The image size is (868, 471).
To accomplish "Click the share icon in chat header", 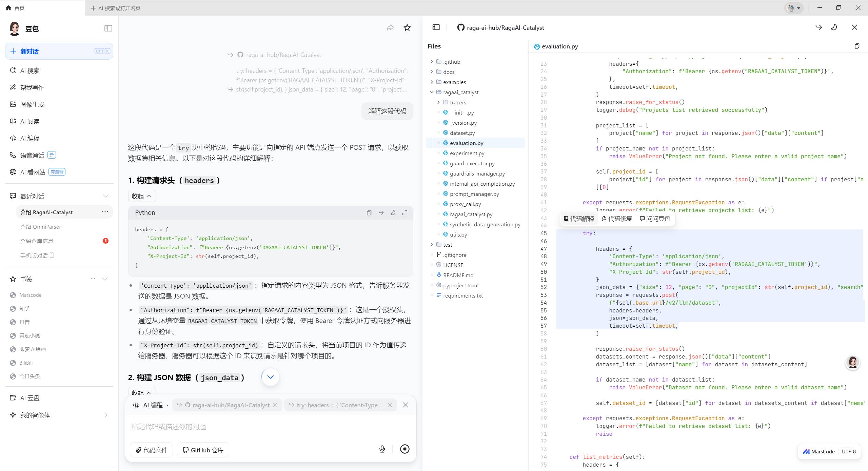I will (390, 28).
